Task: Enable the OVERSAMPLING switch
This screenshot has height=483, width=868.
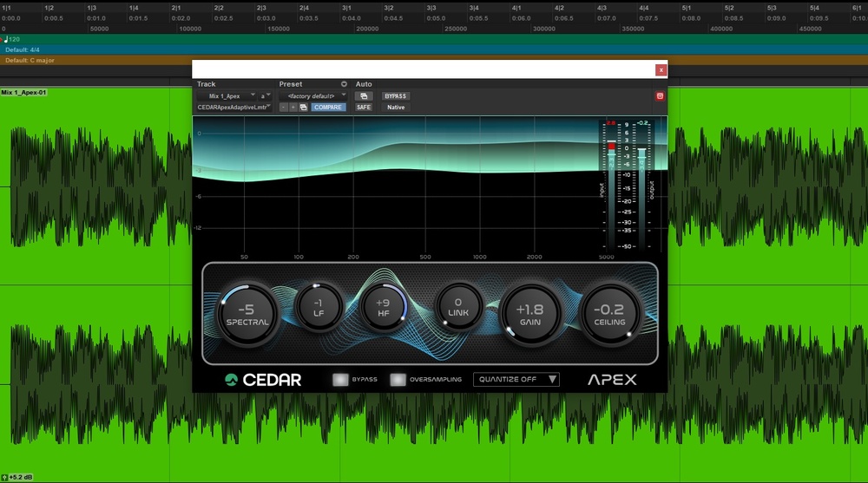Action: coord(398,379)
